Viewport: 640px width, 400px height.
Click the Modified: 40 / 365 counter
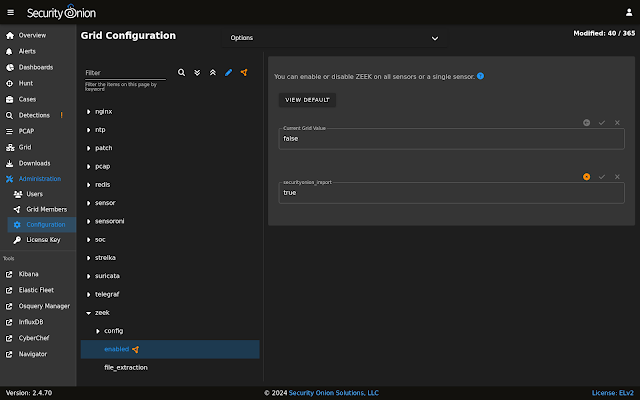click(x=604, y=33)
